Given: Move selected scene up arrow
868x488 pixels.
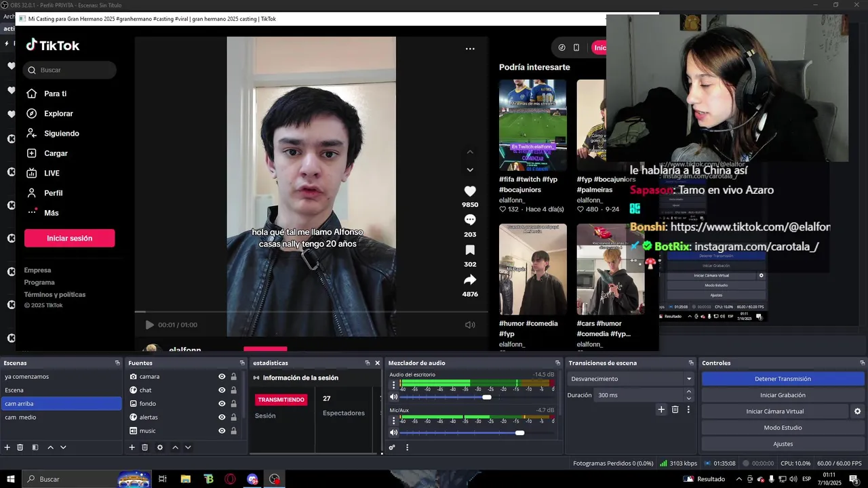Looking at the screenshot, I should (51, 447).
